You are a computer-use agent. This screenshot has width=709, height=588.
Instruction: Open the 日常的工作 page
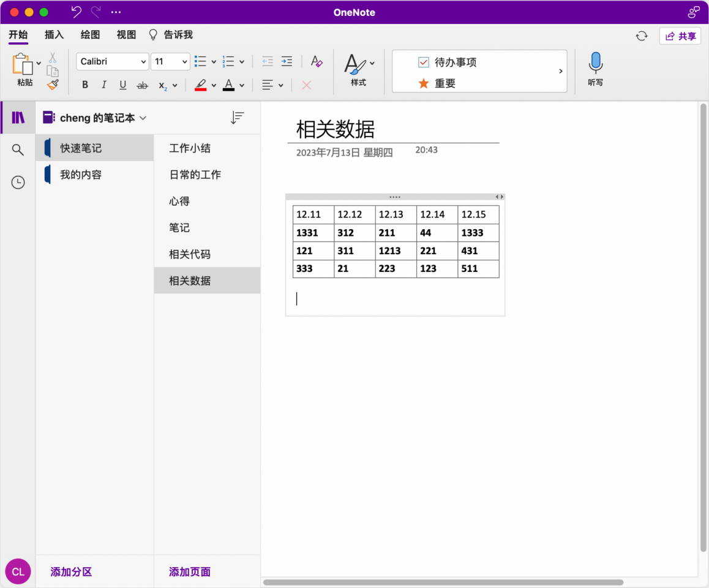[207, 175]
